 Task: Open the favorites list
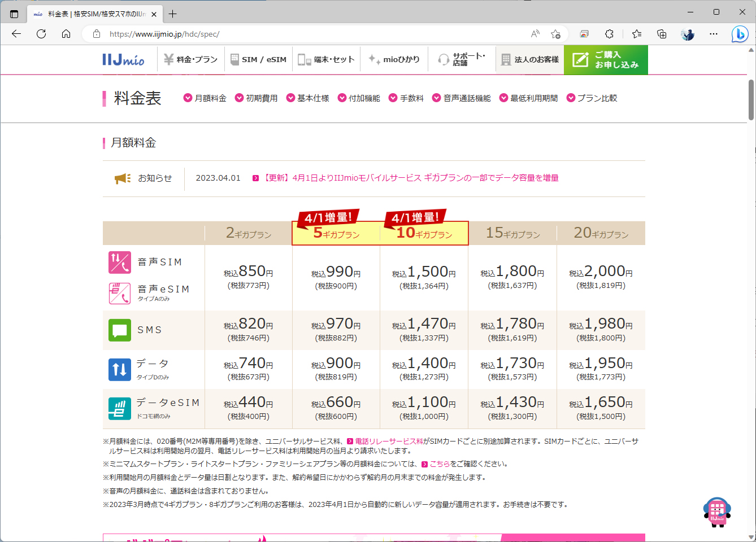(x=637, y=34)
